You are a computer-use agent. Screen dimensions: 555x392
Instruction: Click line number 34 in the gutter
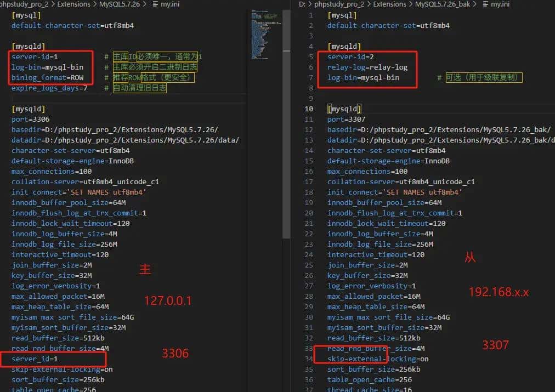tap(309, 359)
